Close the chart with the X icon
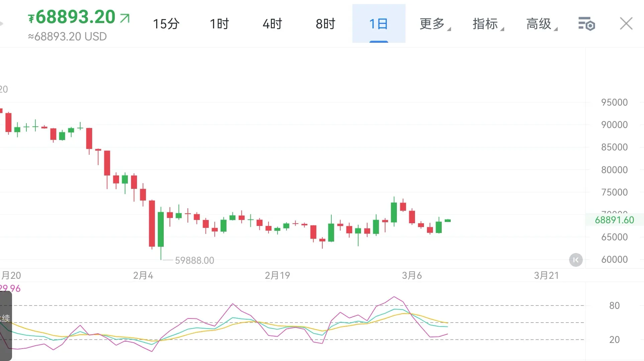 coord(626,24)
